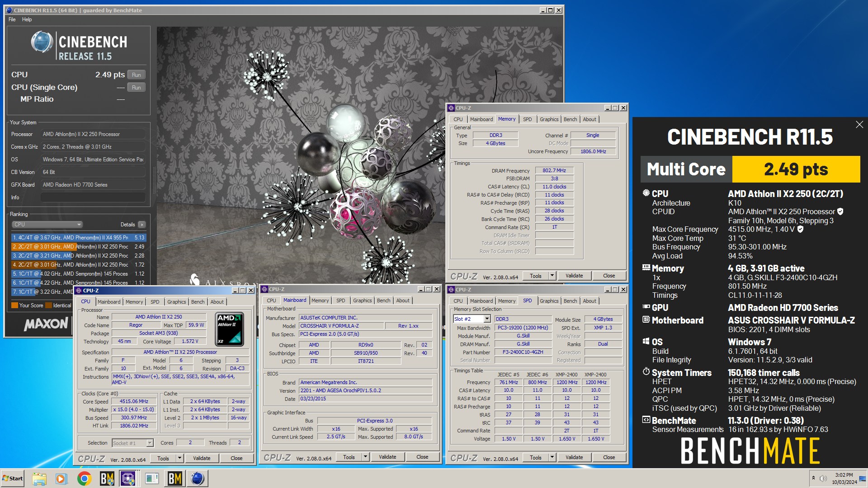
Task: Select ranking row 3 with score 2.28
Action: 79,256
